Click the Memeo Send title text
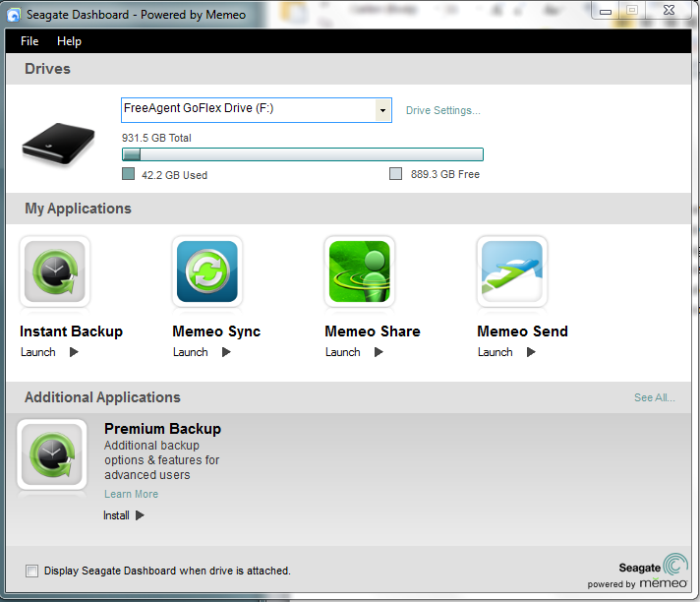This screenshot has height=602, width=700. pos(522,331)
